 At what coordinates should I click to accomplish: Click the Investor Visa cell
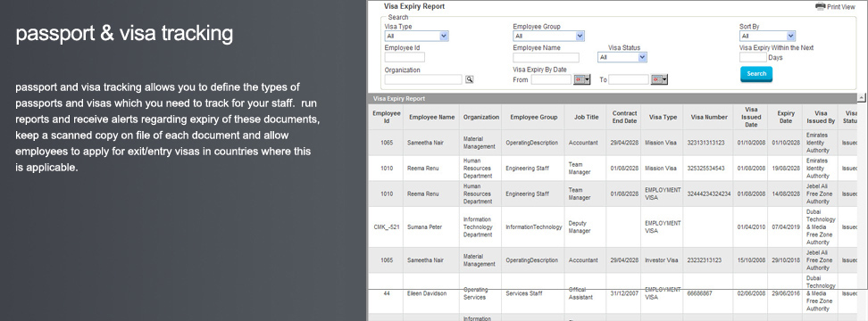coord(661,260)
